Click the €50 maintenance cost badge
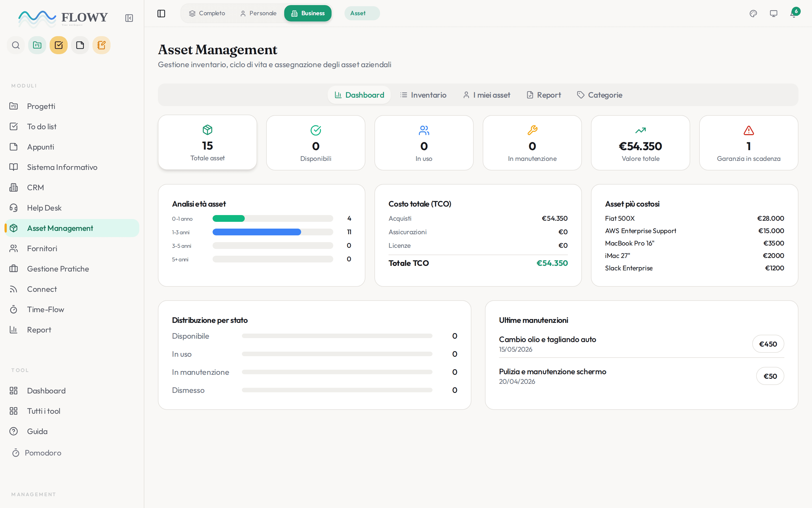812x508 pixels. 770,376
